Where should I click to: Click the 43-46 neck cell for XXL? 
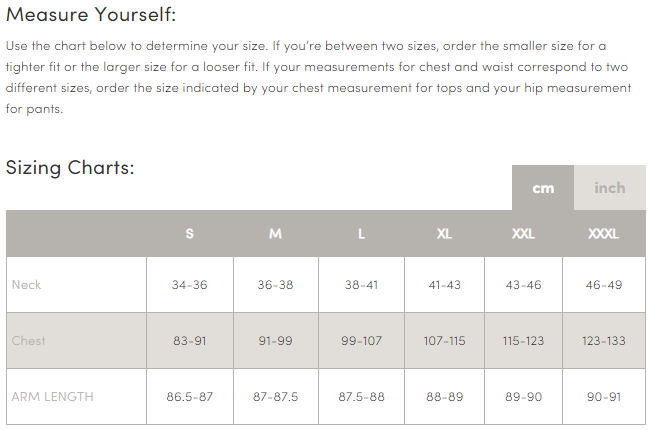click(523, 285)
